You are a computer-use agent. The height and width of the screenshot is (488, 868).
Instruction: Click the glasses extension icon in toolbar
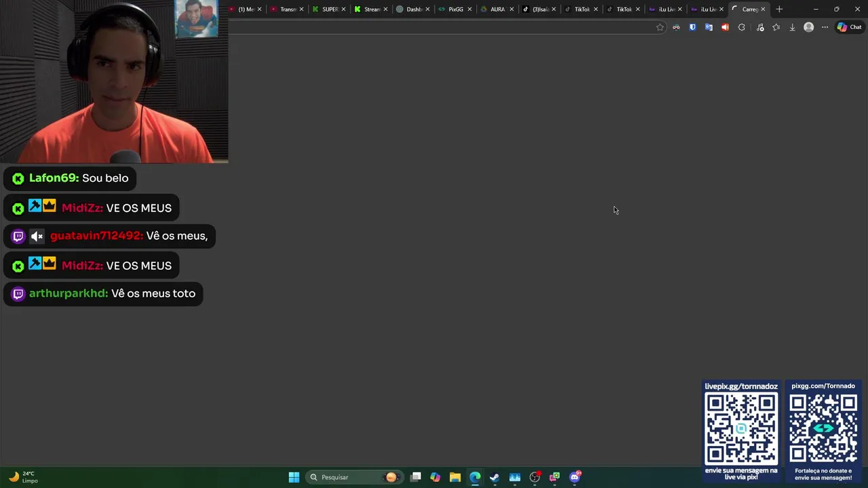676,27
